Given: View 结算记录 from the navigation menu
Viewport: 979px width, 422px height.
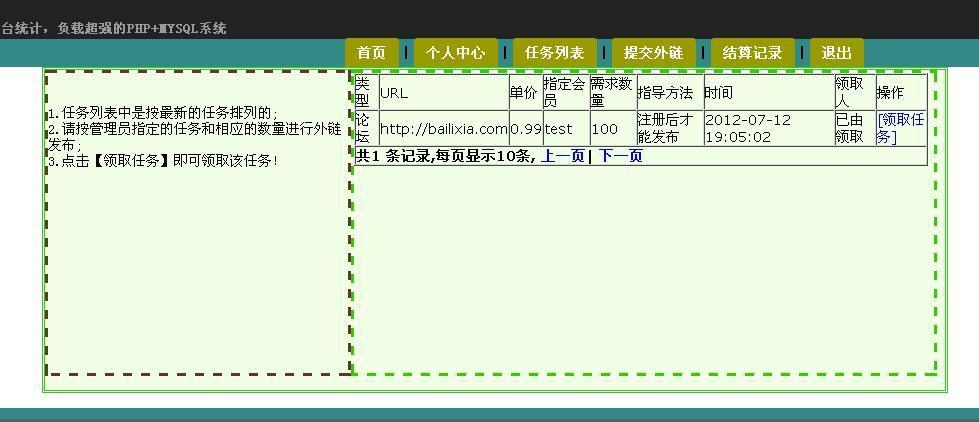Looking at the screenshot, I should pos(752,53).
